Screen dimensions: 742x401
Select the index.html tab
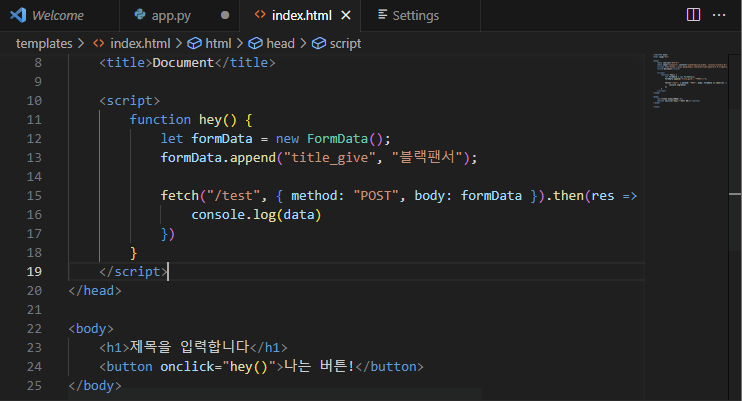click(300, 16)
